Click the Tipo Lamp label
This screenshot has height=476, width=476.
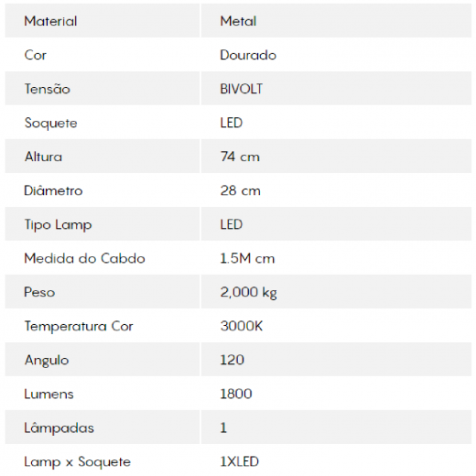(x=58, y=225)
